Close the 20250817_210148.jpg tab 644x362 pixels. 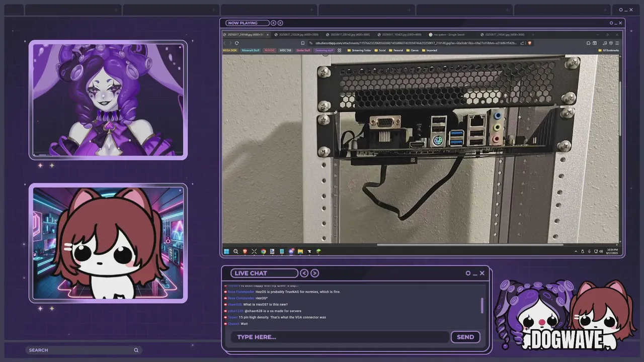tap(268, 35)
